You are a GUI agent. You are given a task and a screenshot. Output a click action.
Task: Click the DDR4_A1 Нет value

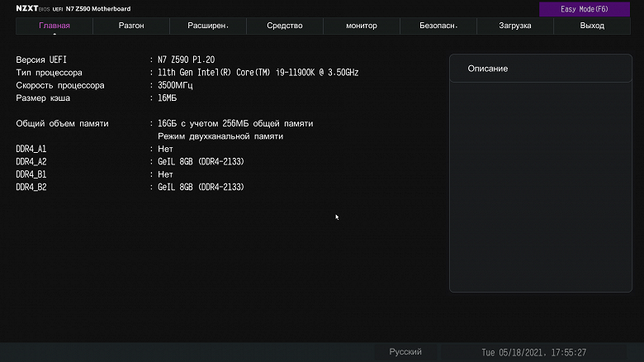coord(165,149)
